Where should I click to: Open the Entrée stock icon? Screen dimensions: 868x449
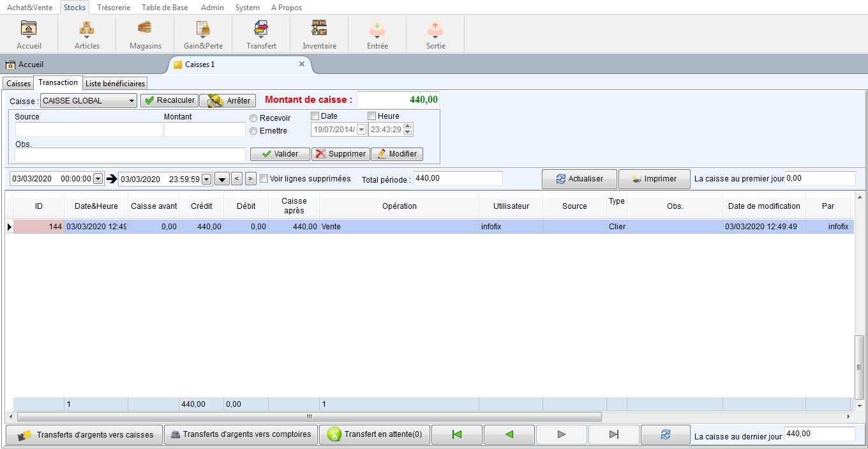pyautogui.click(x=377, y=29)
